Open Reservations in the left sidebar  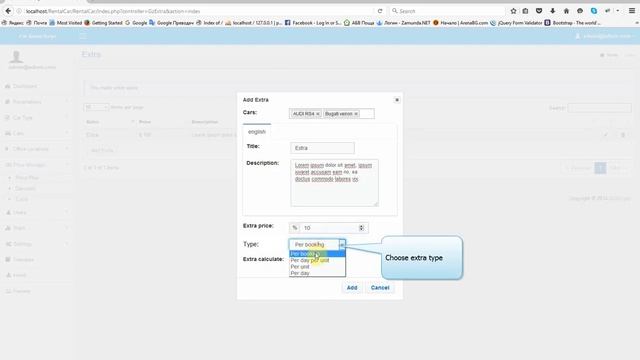tap(27, 102)
